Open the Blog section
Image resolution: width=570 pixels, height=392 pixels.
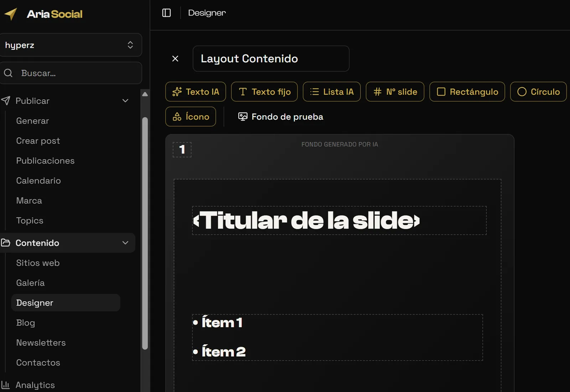(26, 323)
